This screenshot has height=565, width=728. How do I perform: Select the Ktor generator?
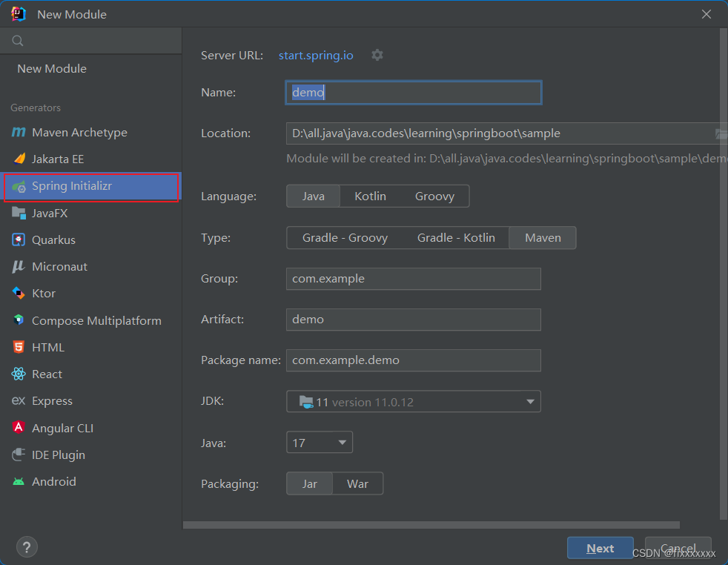coord(43,293)
